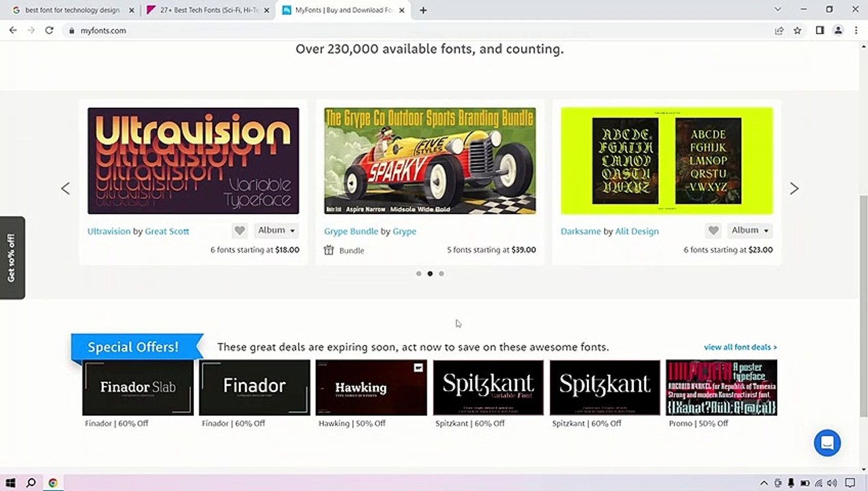Open the Alit Design foundry link
Screen dimensions: 868x491
click(637, 231)
